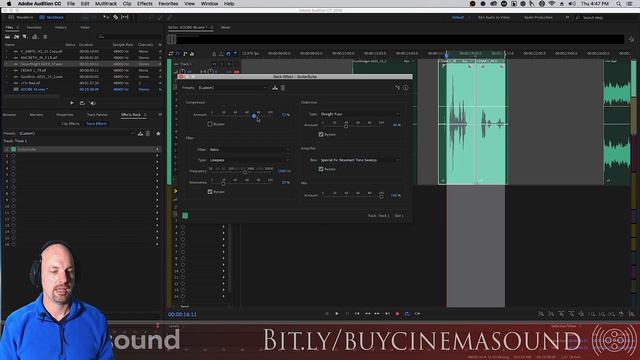Click Skip Selection icon in the transport bar

click(x=417, y=313)
